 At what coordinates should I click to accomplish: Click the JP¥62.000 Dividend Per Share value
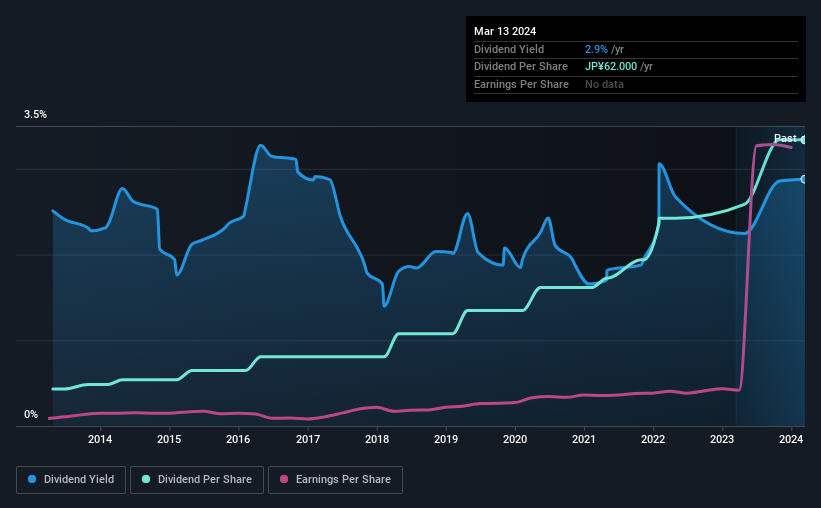pos(611,67)
